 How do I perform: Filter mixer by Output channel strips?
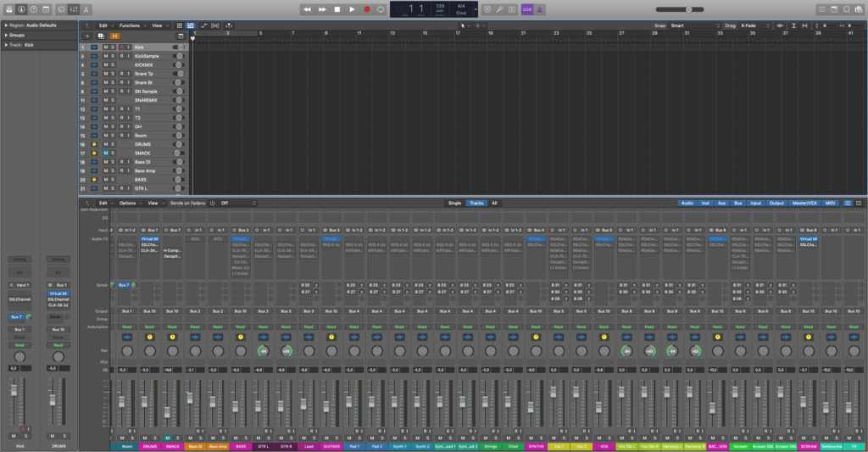point(776,203)
